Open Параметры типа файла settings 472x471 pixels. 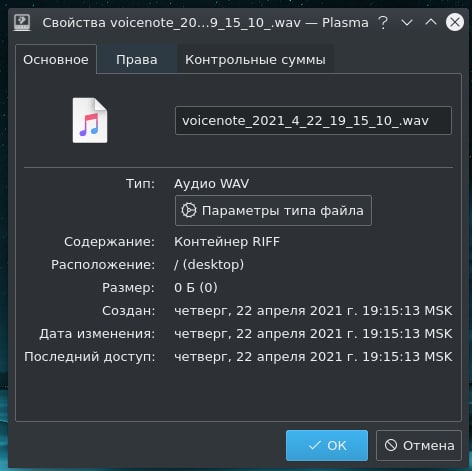(x=273, y=211)
